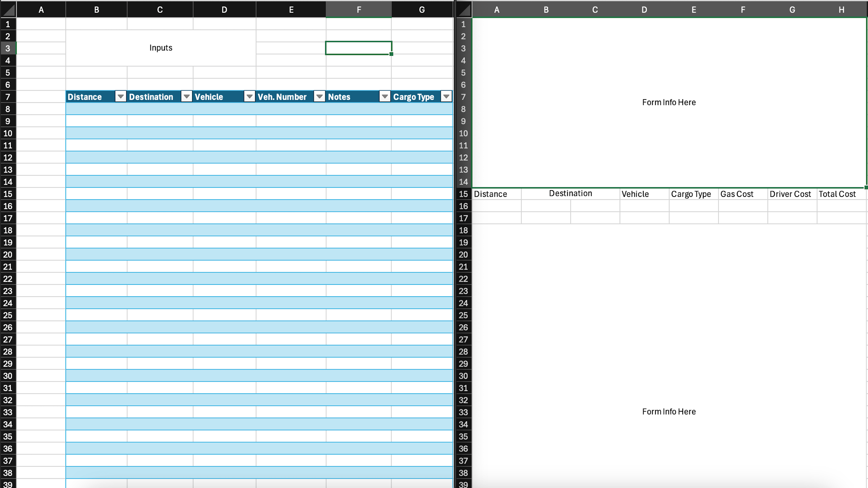The image size is (868, 488).
Task: Click Destination cell in right sheet row 15
Action: (570, 194)
